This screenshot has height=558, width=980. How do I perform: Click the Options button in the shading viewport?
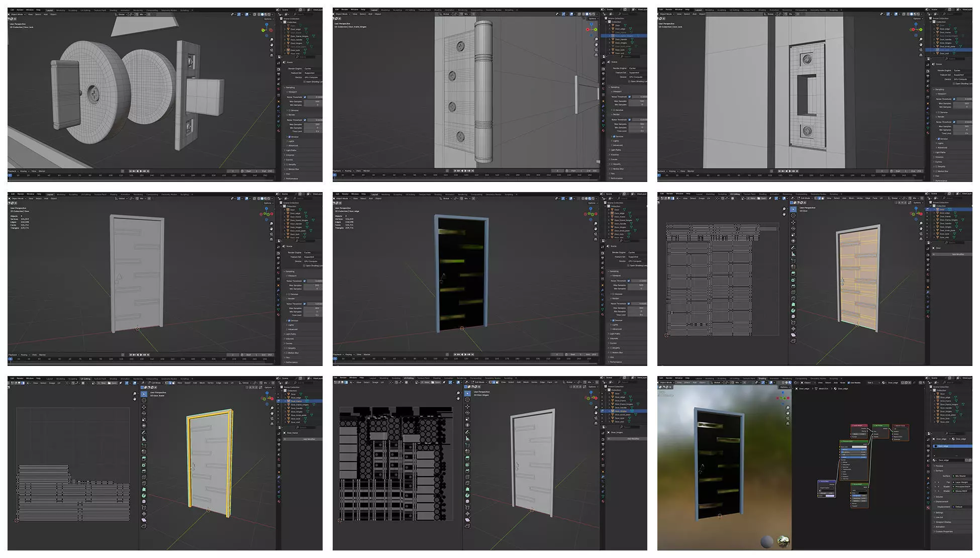[x=783, y=387]
